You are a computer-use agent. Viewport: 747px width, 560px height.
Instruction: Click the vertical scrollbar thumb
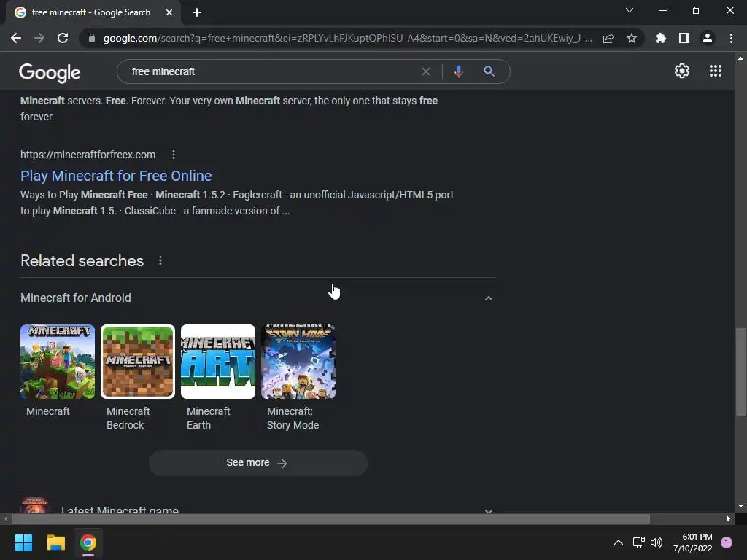(740, 373)
